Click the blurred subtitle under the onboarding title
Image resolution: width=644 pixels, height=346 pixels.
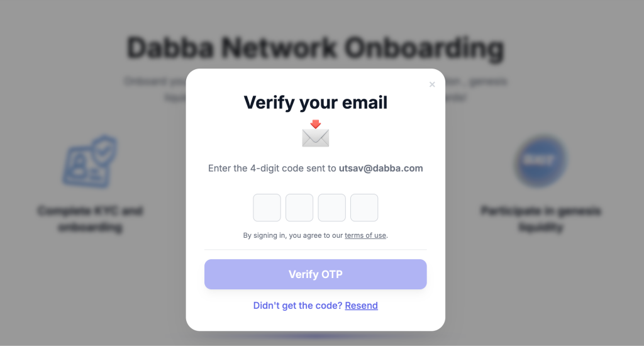click(x=316, y=89)
